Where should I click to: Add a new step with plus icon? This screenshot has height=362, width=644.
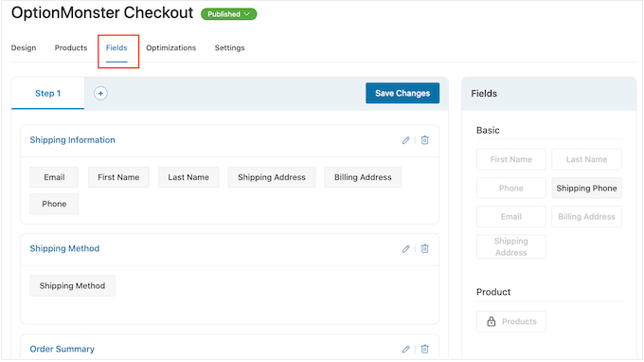100,93
